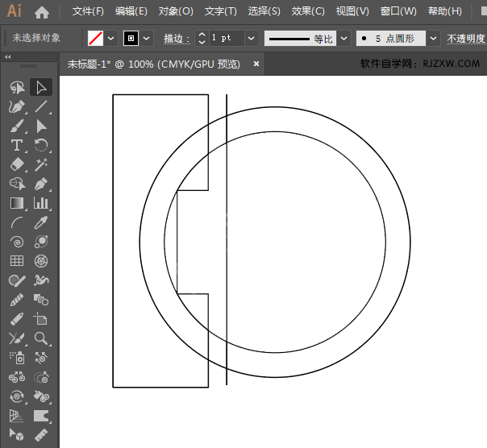Image resolution: width=487 pixels, height=448 pixels.
Task: Collapse the tools panel with double arrows
Action: [8, 57]
